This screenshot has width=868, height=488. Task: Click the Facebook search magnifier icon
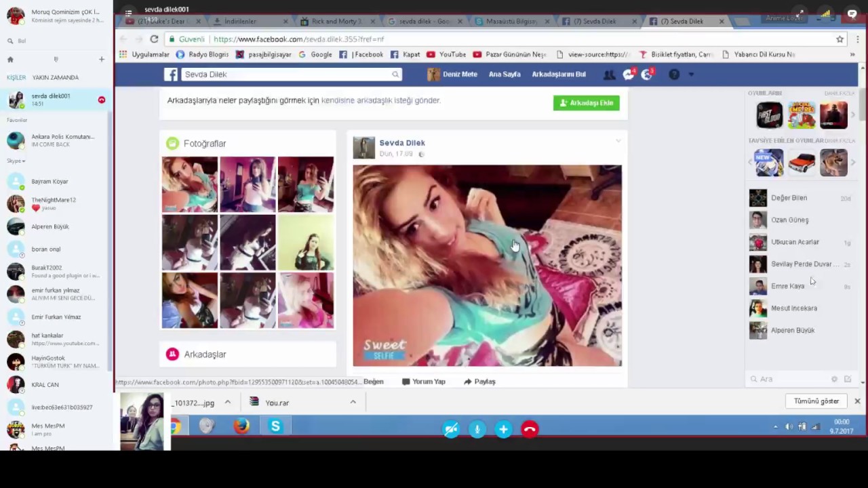(395, 75)
